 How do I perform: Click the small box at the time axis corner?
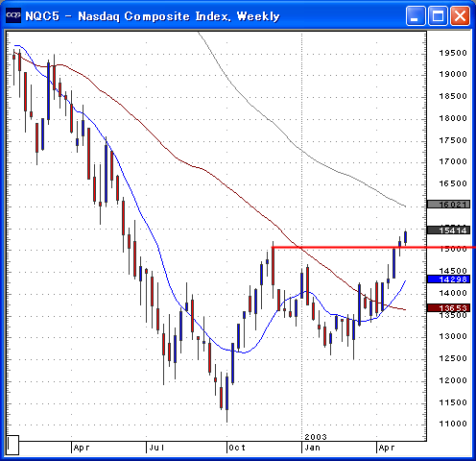[x=12, y=445]
